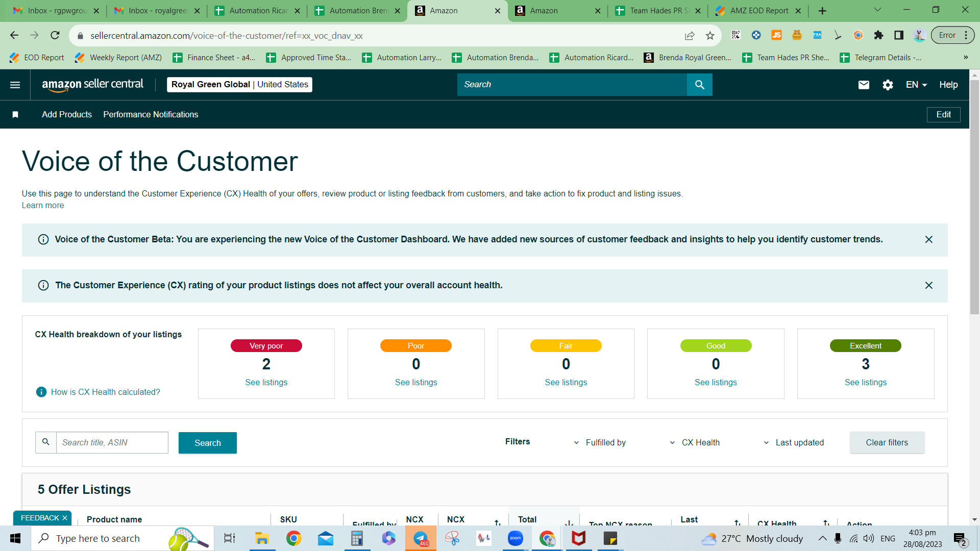
Task: Expand the CX Health filter dropdown
Action: click(695, 442)
